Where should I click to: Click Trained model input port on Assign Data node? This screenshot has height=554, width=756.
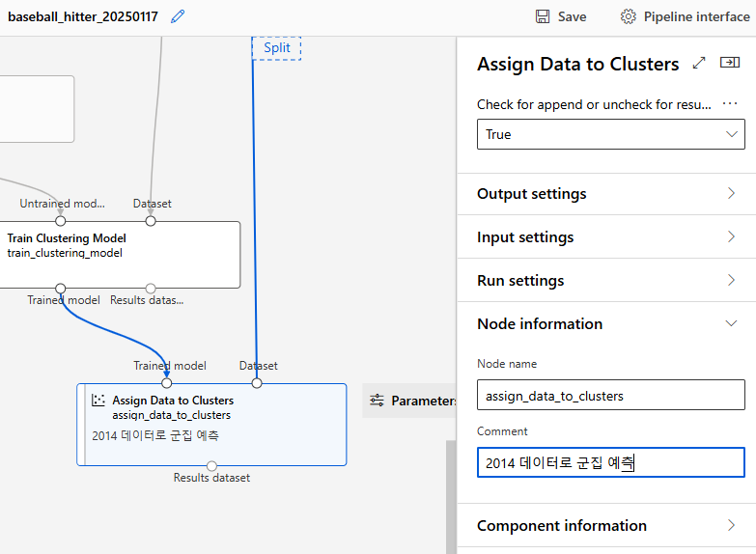coord(167,383)
